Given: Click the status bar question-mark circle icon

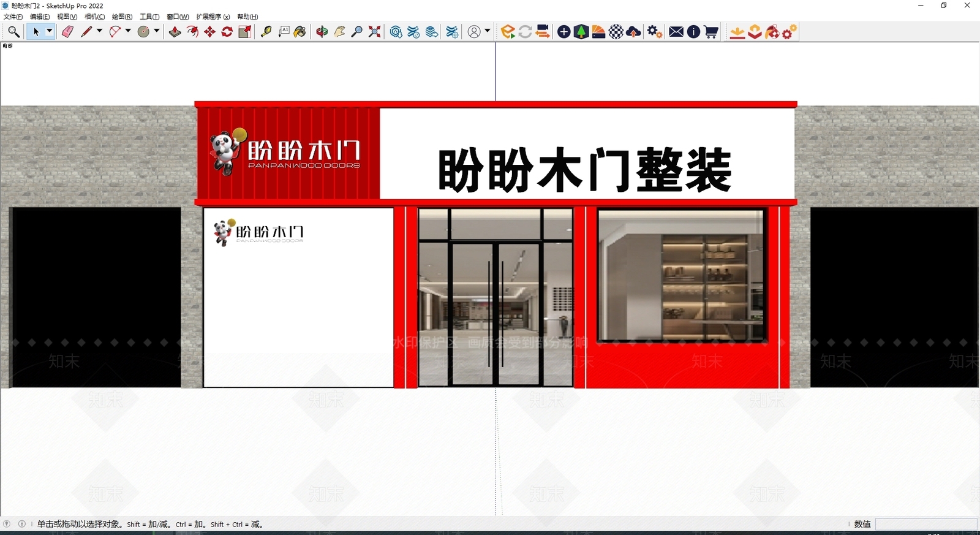Looking at the screenshot, I should [x=7, y=524].
